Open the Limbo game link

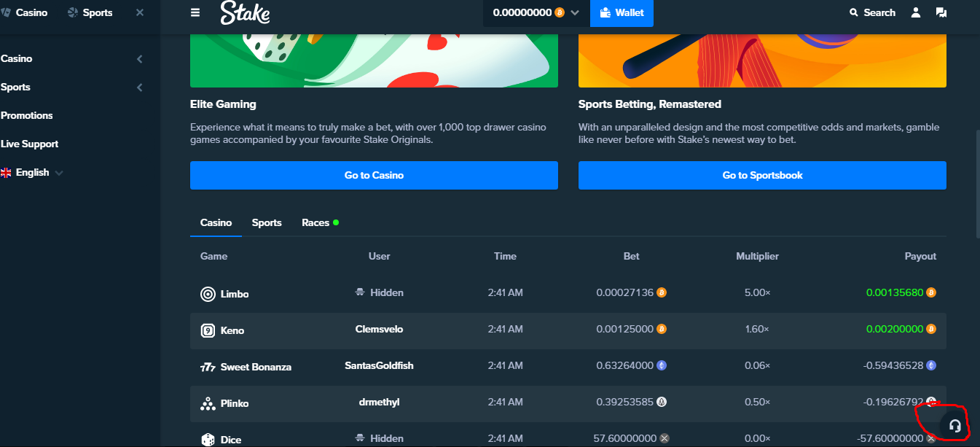(235, 294)
